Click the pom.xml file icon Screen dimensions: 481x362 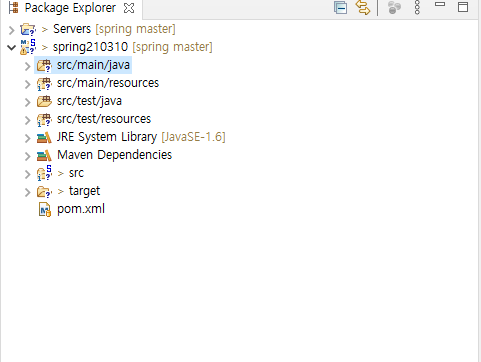tap(45, 210)
